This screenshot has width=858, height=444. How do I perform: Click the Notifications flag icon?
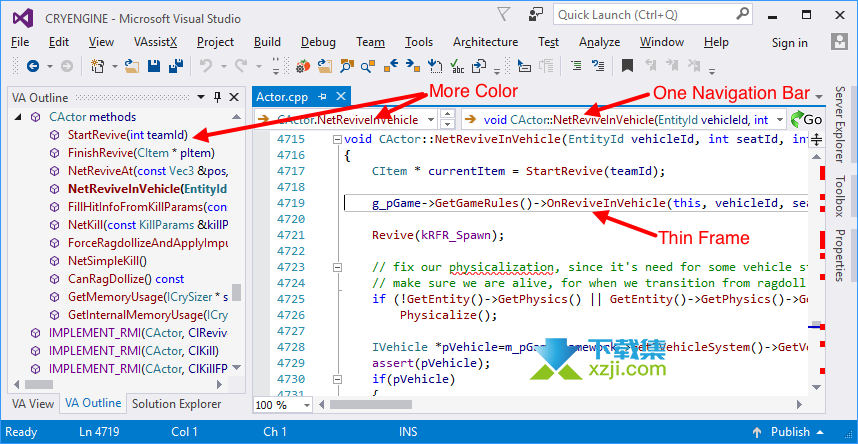click(x=504, y=14)
